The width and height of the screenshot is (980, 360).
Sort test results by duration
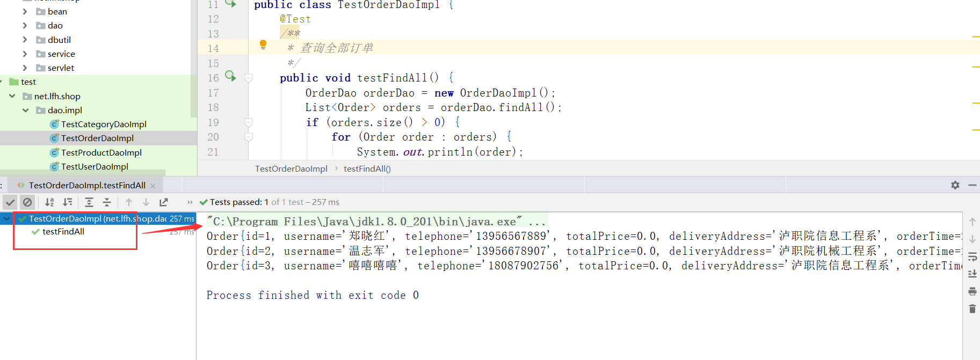68,202
